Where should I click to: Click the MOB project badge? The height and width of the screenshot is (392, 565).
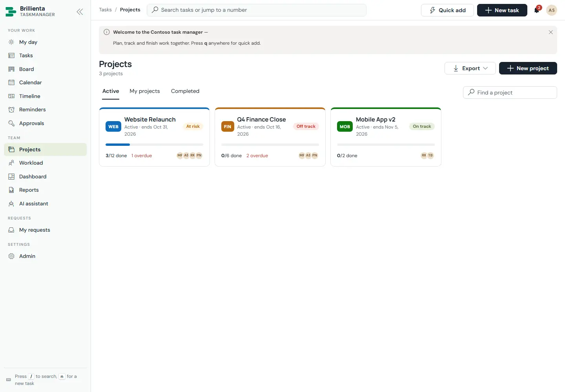coord(345,127)
